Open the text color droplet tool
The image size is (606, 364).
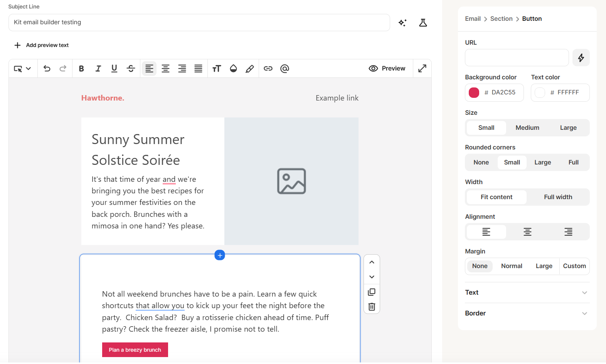233,69
